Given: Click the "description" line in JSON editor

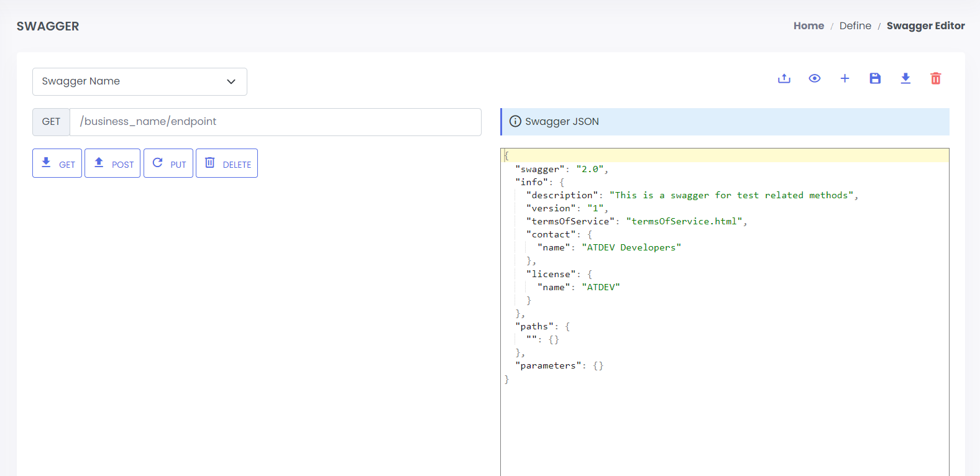Looking at the screenshot, I should (x=692, y=195).
